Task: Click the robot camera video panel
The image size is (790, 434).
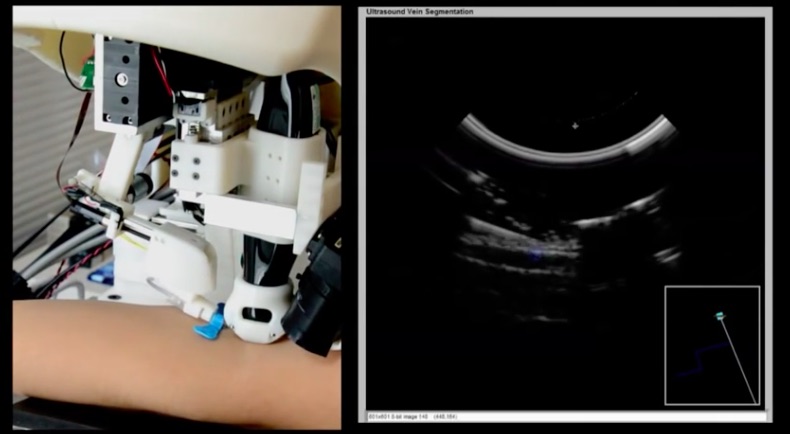Action: (177, 217)
